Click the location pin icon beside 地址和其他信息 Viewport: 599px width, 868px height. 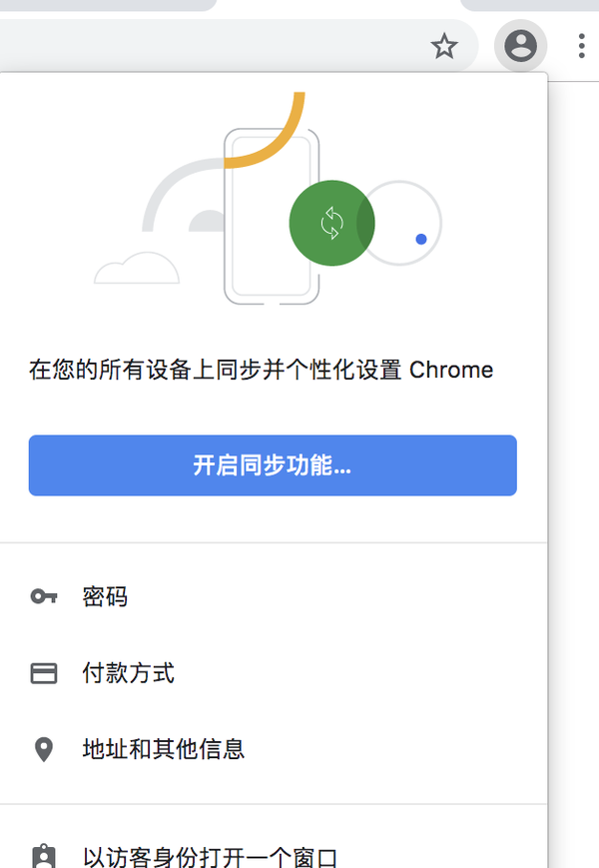click(43, 749)
